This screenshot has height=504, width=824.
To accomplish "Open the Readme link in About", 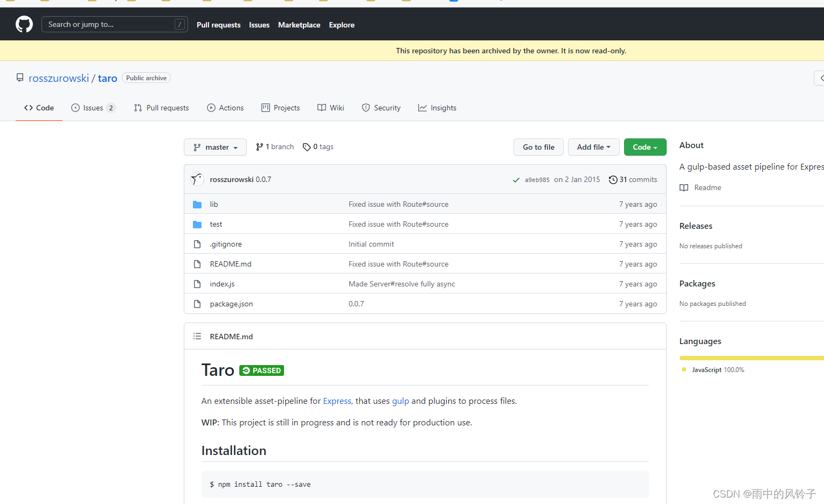I will pos(701,187).
